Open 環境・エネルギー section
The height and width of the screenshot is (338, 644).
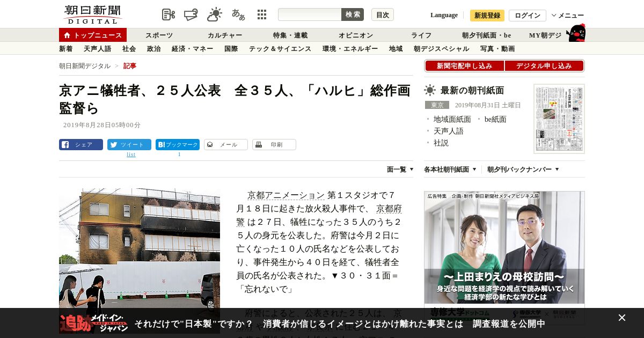350,49
